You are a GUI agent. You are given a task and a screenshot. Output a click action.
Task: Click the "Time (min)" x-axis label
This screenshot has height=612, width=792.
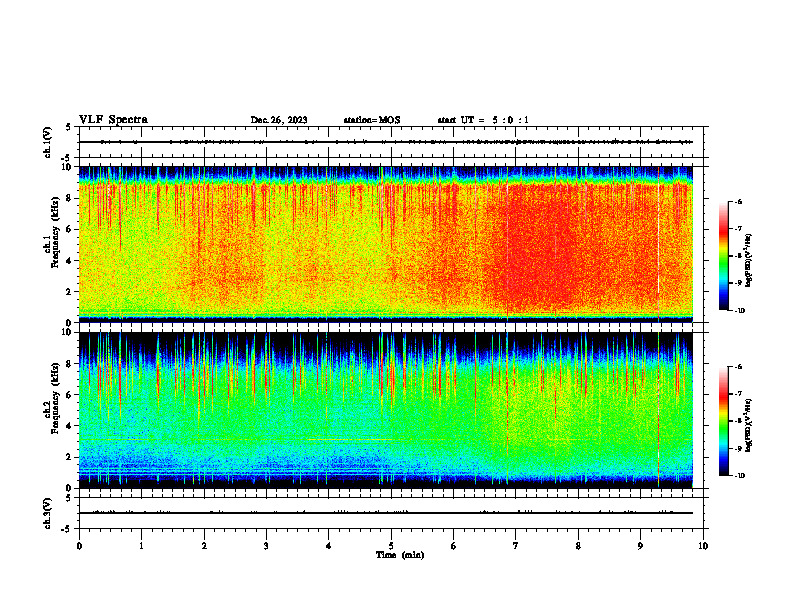[400, 555]
